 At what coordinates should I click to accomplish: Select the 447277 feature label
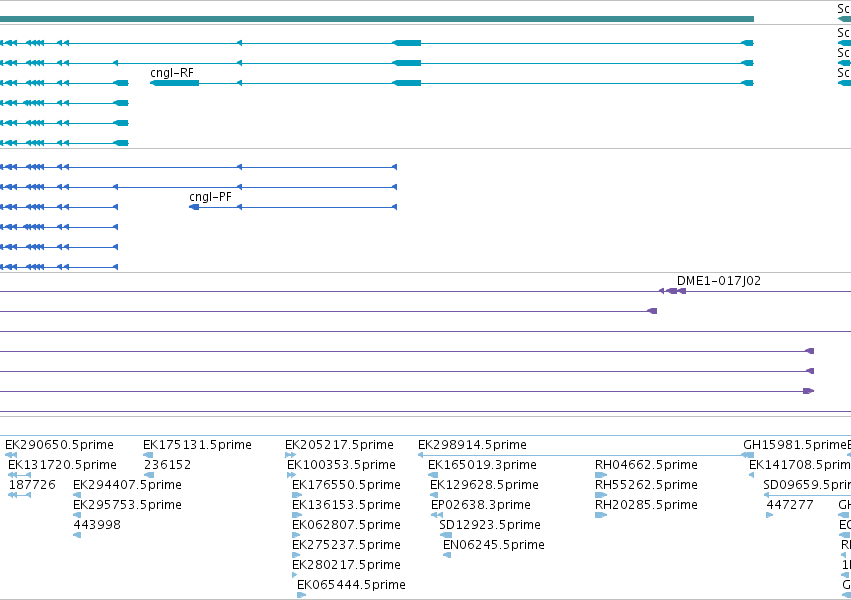point(790,505)
